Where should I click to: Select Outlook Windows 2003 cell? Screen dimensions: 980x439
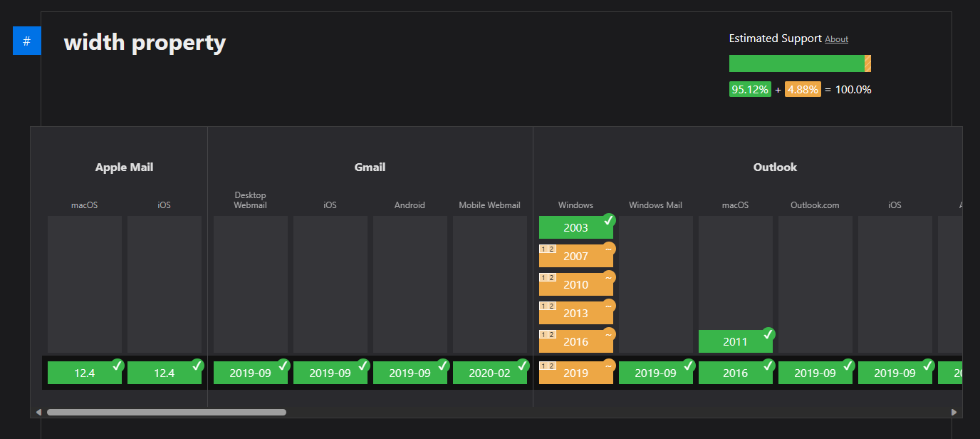tap(576, 227)
